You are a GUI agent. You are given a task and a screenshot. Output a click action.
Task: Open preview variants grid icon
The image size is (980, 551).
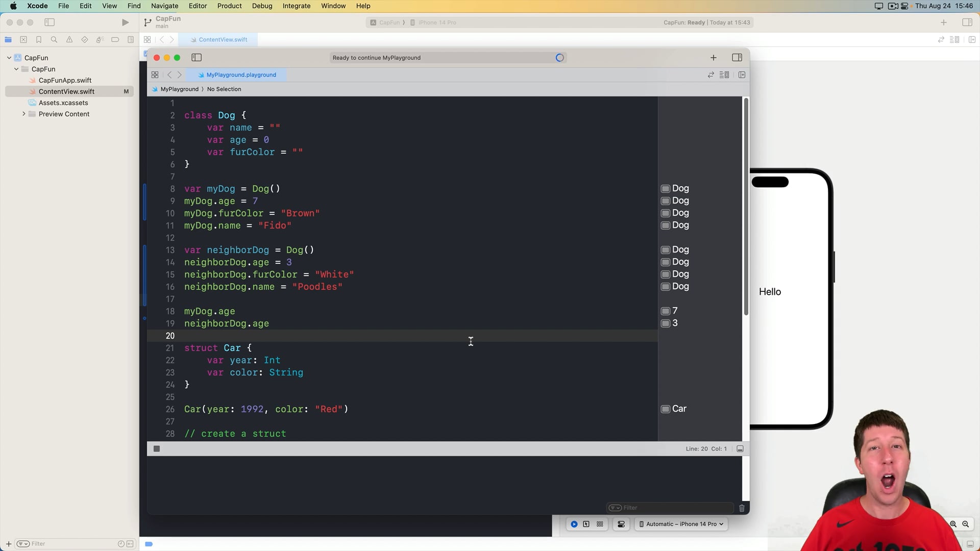pyautogui.click(x=600, y=524)
